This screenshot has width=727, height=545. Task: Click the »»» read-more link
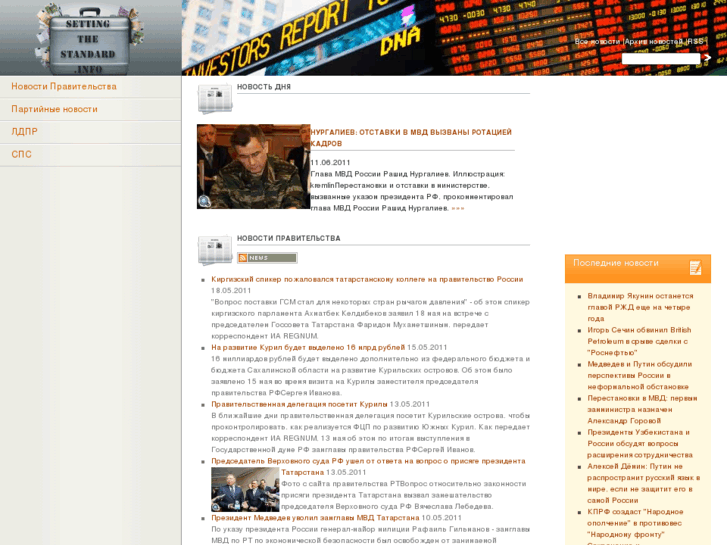[x=458, y=208]
